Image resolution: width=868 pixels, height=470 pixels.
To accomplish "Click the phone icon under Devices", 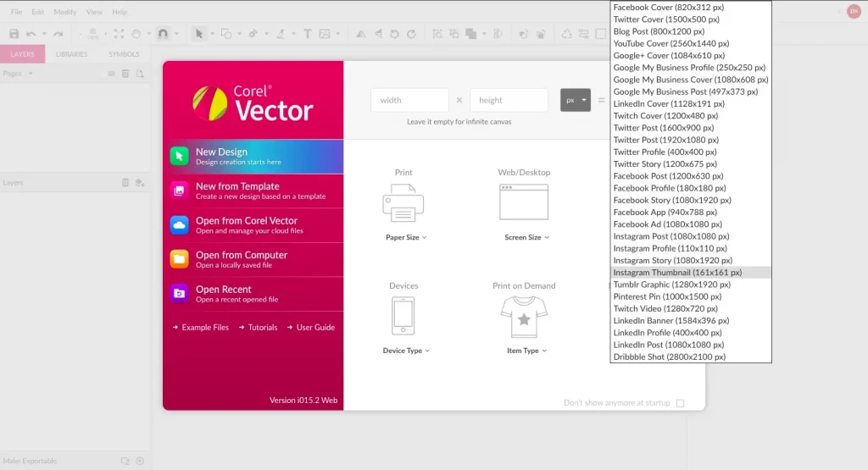I will (x=403, y=316).
